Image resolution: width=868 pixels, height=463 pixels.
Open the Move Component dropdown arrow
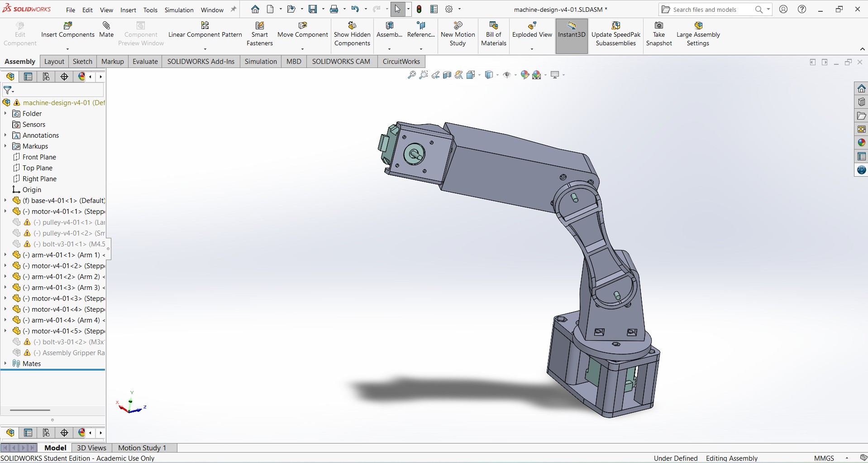pyautogui.click(x=302, y=49)
